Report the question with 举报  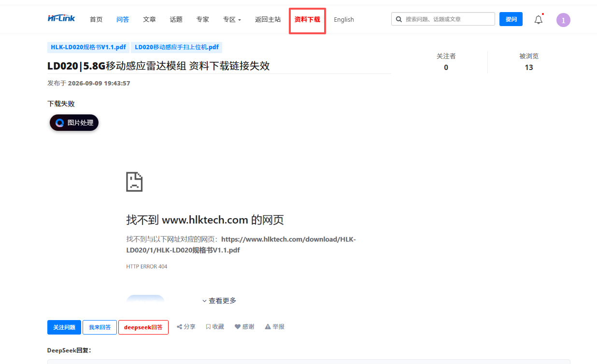point(275,327)
